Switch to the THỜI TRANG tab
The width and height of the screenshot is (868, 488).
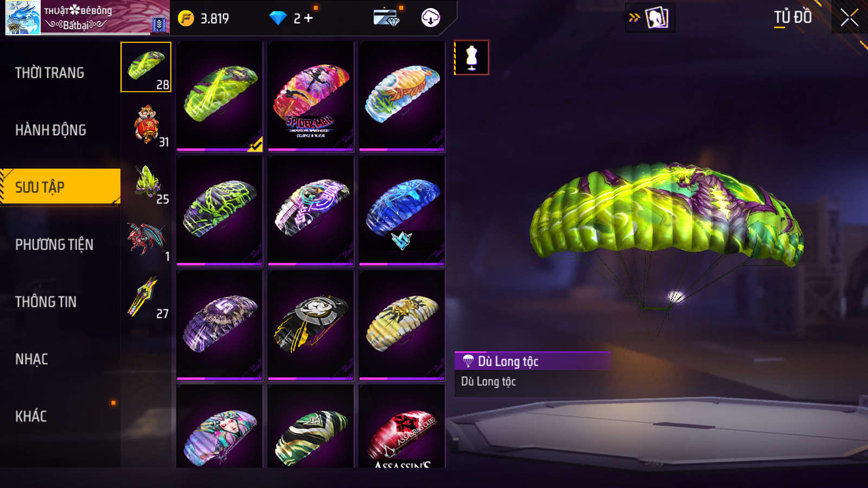pos(49,73)
